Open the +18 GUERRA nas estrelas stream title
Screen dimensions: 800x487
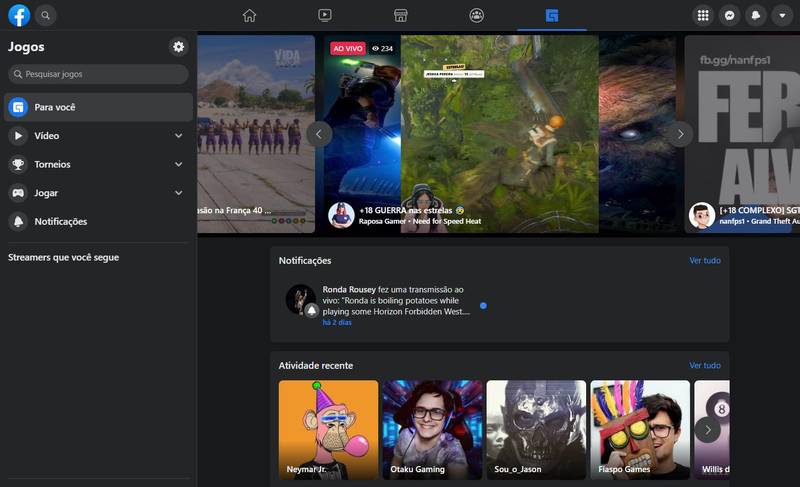[x=411, y=210]
